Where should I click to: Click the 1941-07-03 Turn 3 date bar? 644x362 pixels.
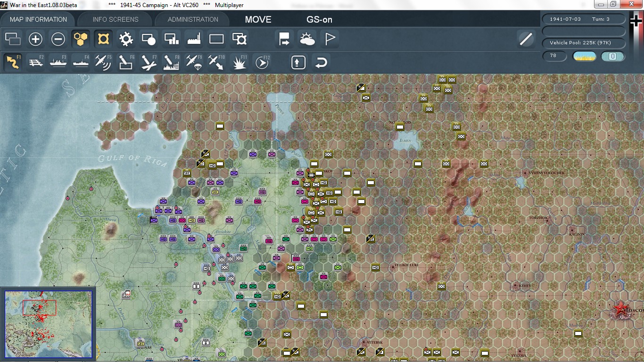[584, 19]
